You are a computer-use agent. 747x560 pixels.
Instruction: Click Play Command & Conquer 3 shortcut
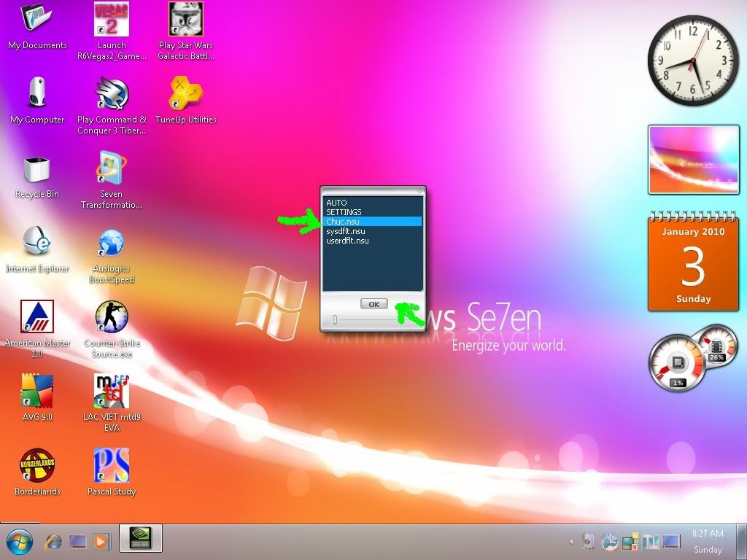[x=112, y=106]
